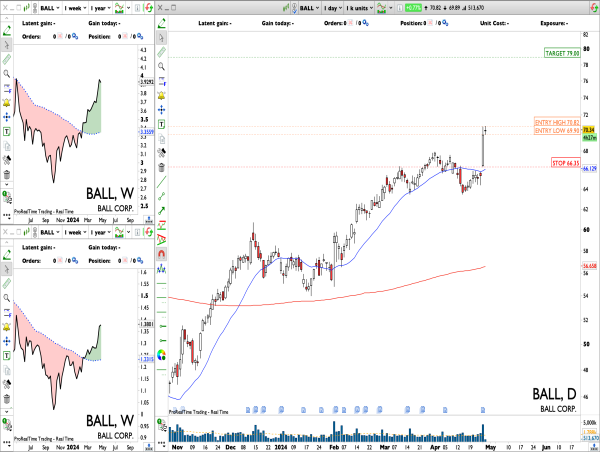Click the 56.658 moving average value tag
Viewport: 600px width, 452px height.
click(590, 266)
